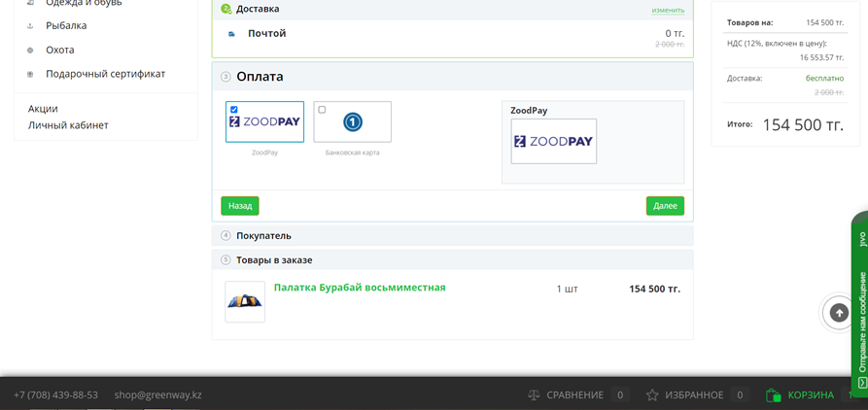Open Палатка Бурабай восьмиместная product link
This screenshot has height=410, width=868.
(x=360, y=288)
